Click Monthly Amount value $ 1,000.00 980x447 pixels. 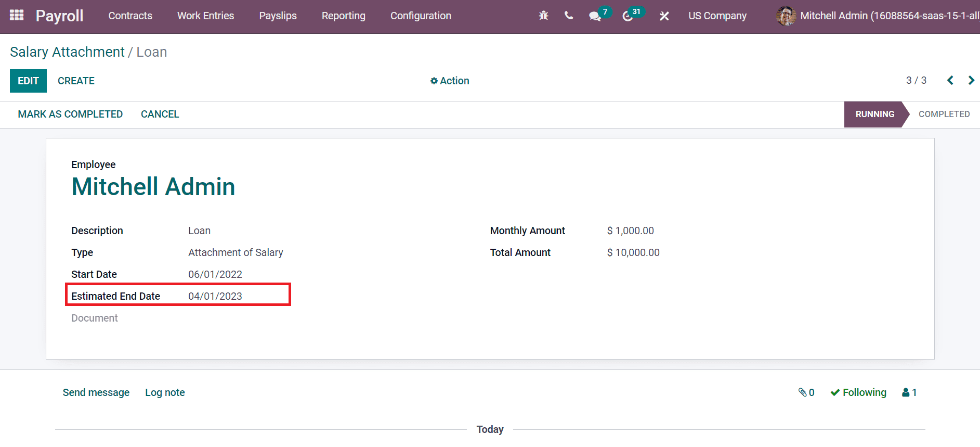click(631, 231)
